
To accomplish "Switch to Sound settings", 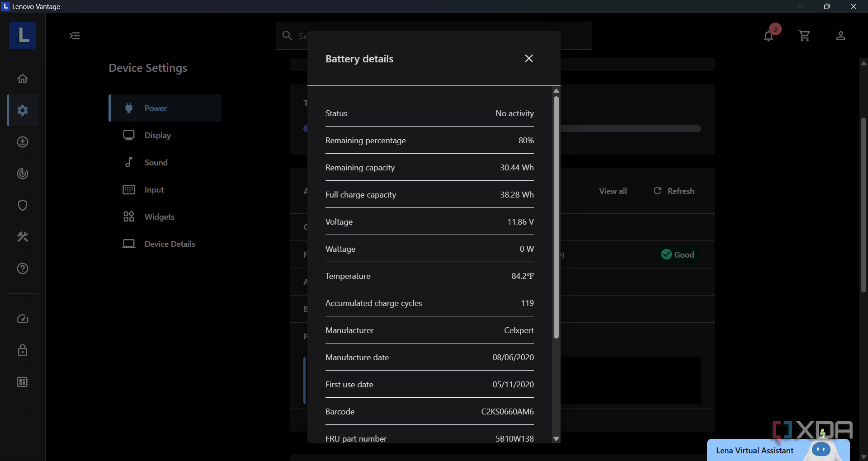I will tap(165, 162).
